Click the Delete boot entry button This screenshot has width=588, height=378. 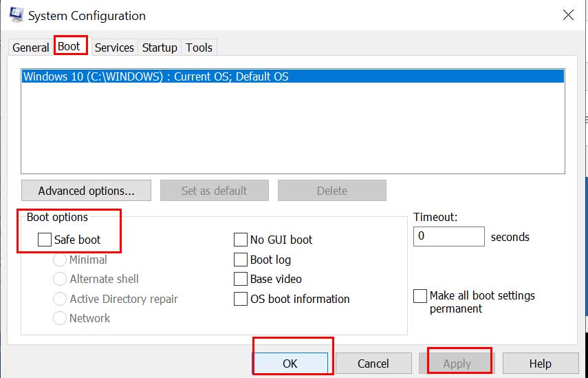coord(332,191)
